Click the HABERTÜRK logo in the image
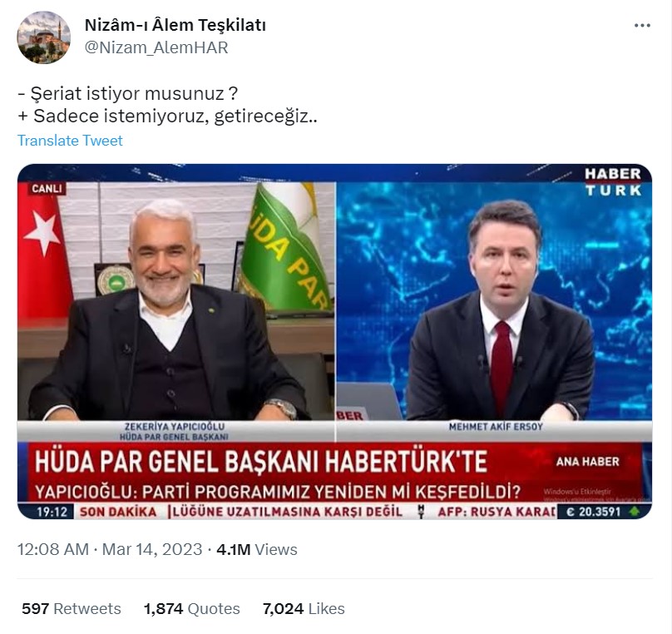The image size is (672, 634). coord(613,181)
